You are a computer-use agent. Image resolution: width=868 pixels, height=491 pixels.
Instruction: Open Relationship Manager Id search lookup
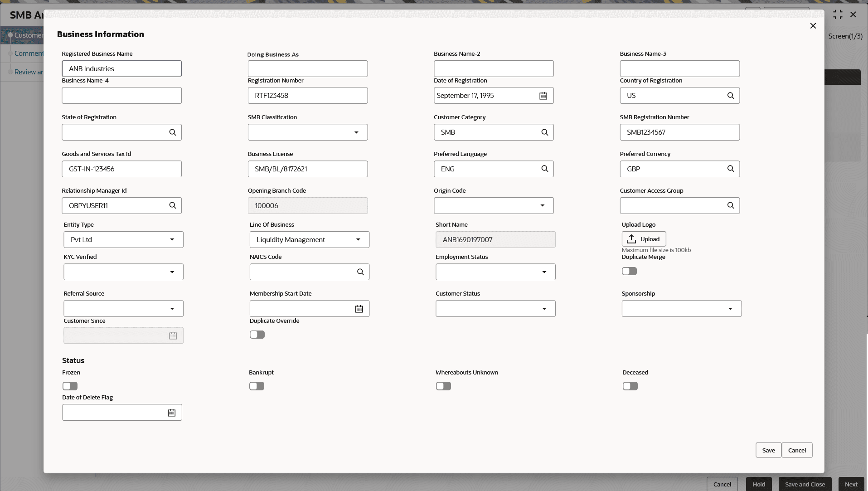(173, 205)
